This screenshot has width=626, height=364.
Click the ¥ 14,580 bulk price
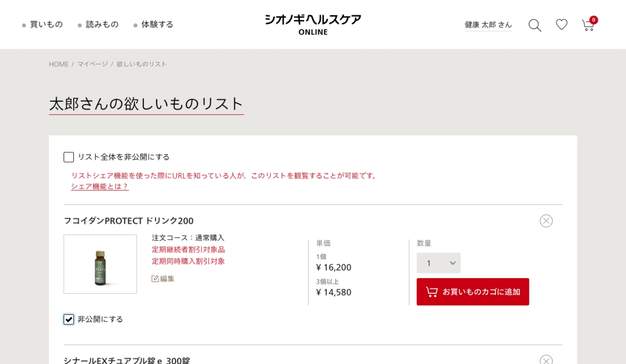tap(334, 292)
